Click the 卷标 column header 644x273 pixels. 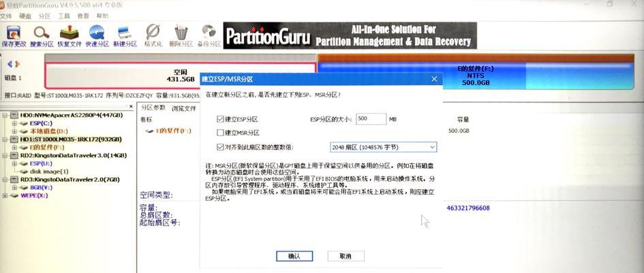(x=147, y=119)
